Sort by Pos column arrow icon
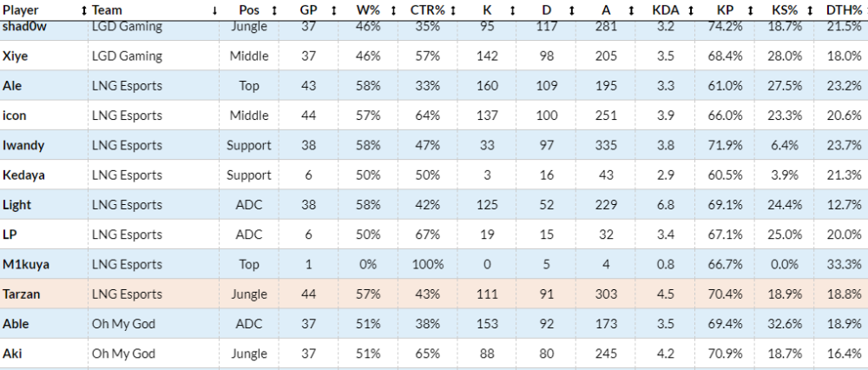 pos(274,10)
